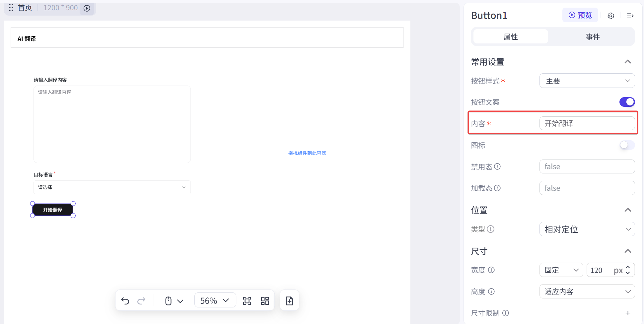Image resolution: width=644 pixels, height=324 pixels.
Task: Select the mouse mode icon in the bottom toolbar
Action: point(168,301)
